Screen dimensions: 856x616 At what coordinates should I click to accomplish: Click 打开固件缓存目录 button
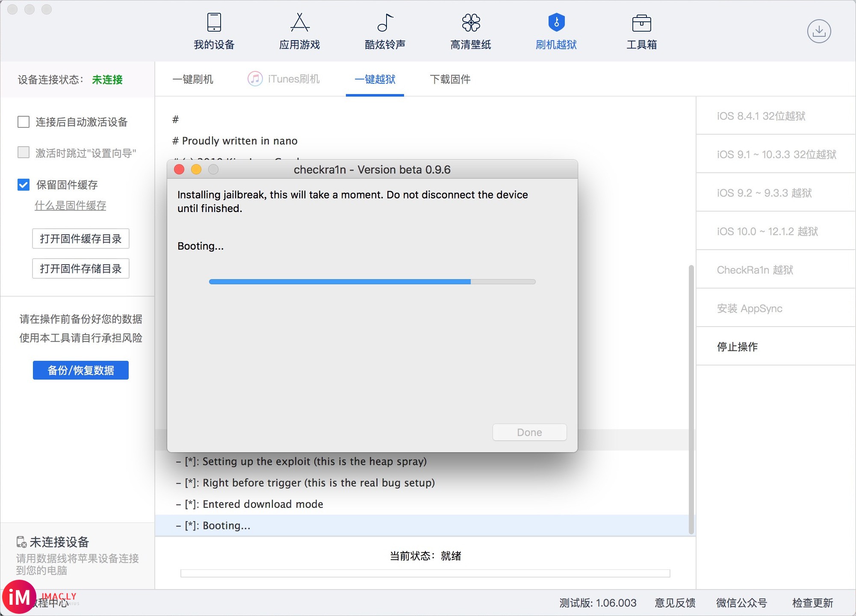coord(81,239)
